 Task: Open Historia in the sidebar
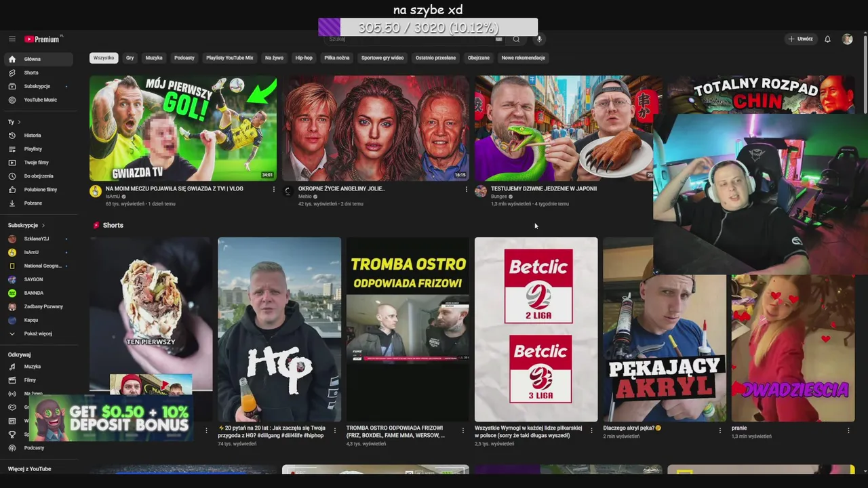pos(39,136)
